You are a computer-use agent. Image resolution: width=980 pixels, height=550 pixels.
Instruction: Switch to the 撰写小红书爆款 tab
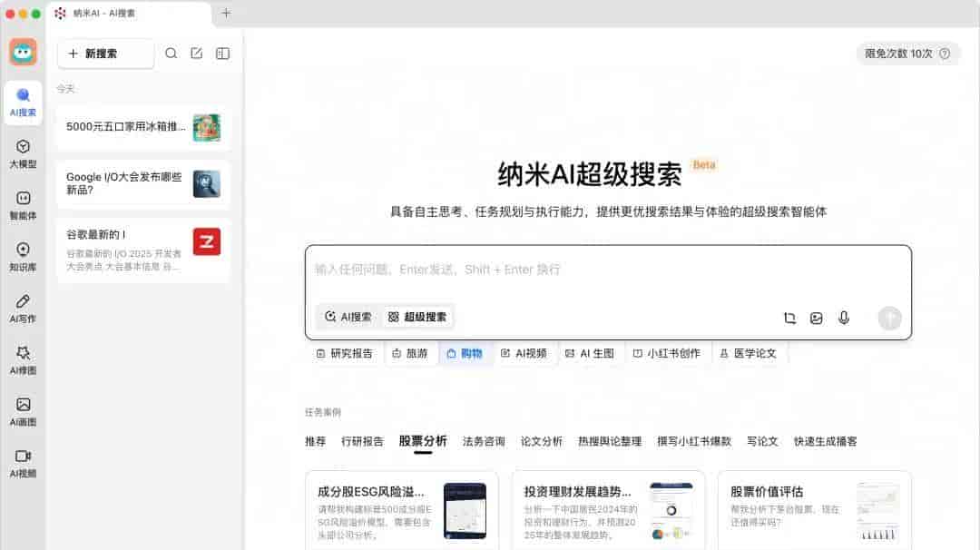(694, 441)
